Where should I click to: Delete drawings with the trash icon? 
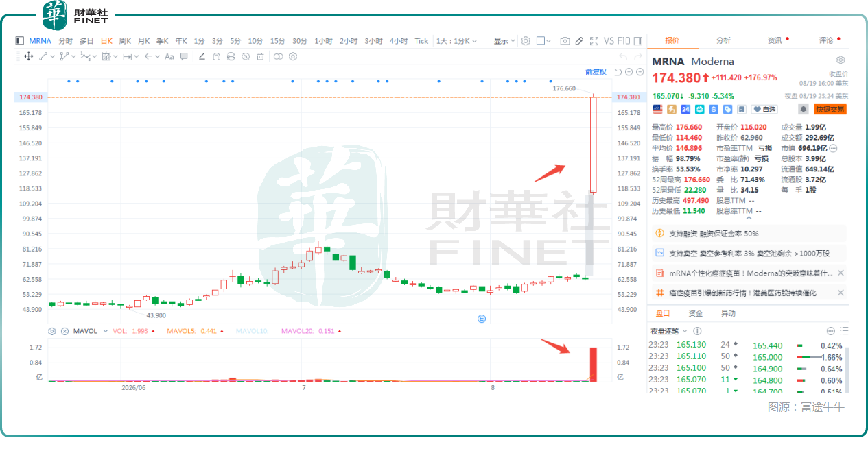[260, 56]
